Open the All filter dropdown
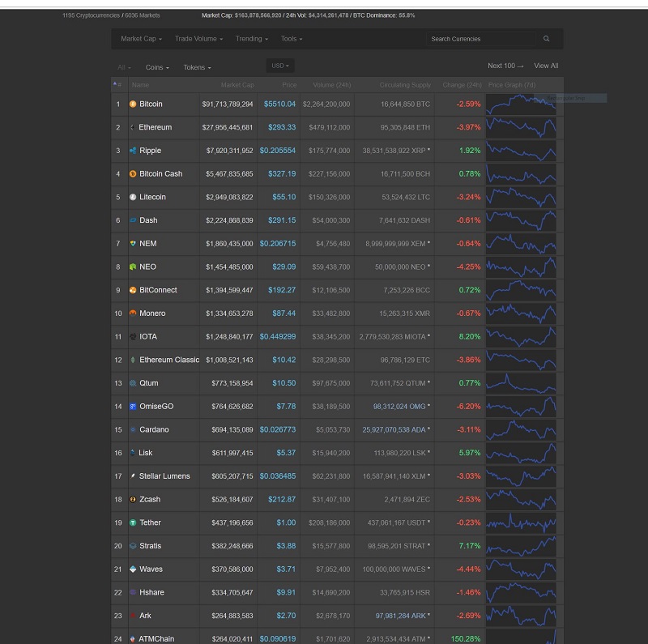The image size is (648, 644). coord(124,67)
